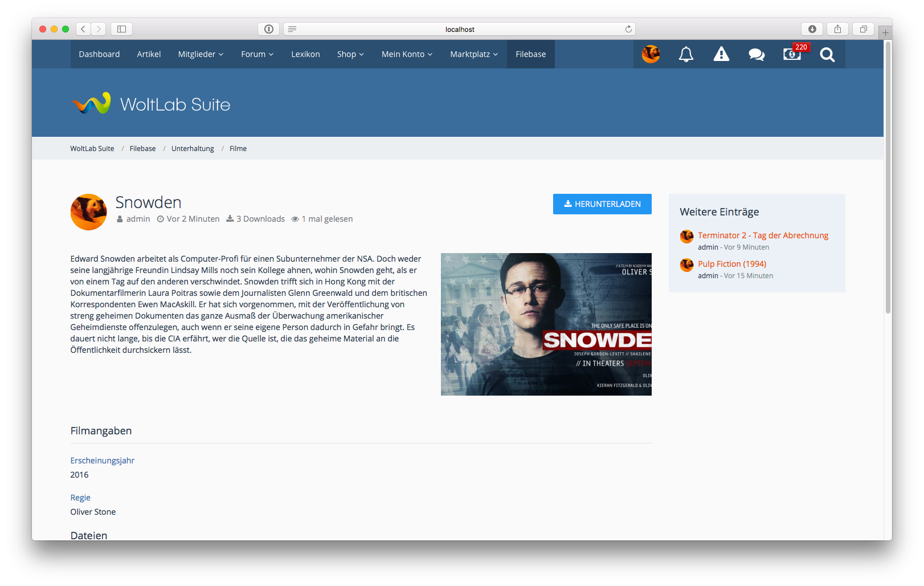
Task: Click the Snowden movie poster image
Action: [x=546, y=324]
